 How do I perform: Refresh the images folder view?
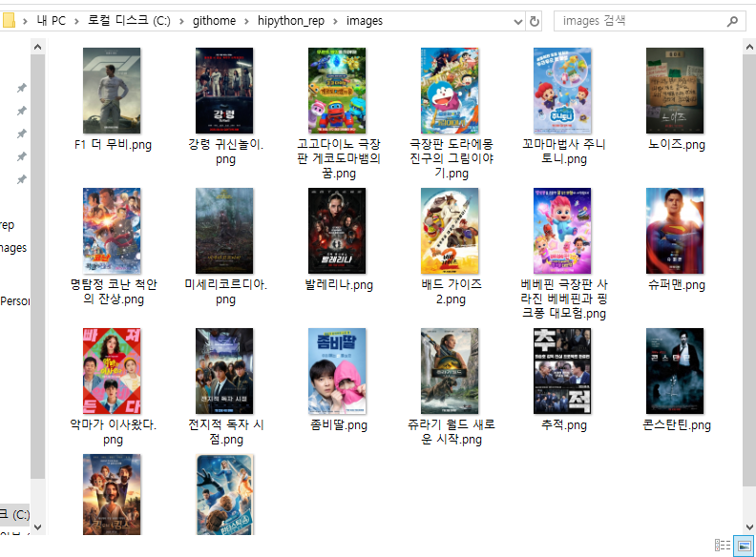(535, 21)
